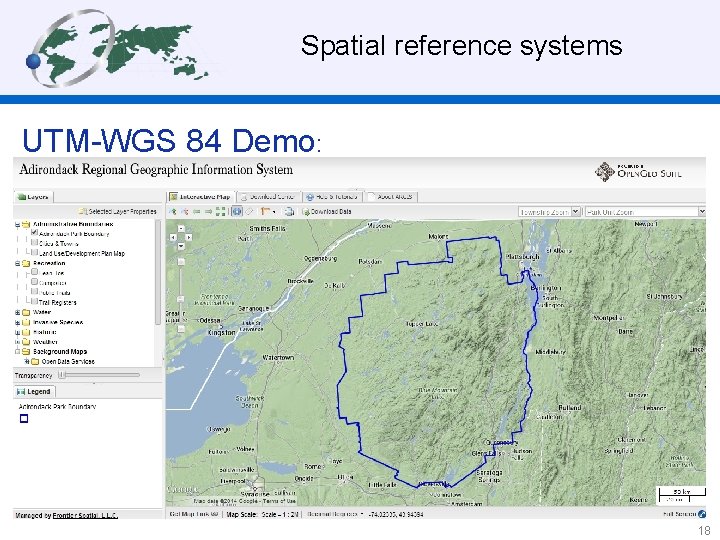
Task: Open the measure tool dropdown arrow
Action: [274, 212]
